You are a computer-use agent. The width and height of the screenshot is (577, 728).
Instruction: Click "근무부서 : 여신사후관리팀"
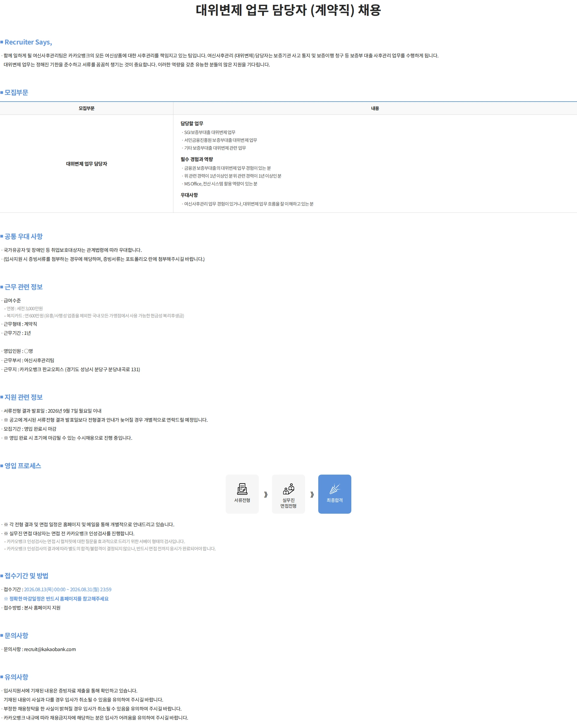click(x=29, y=361)
